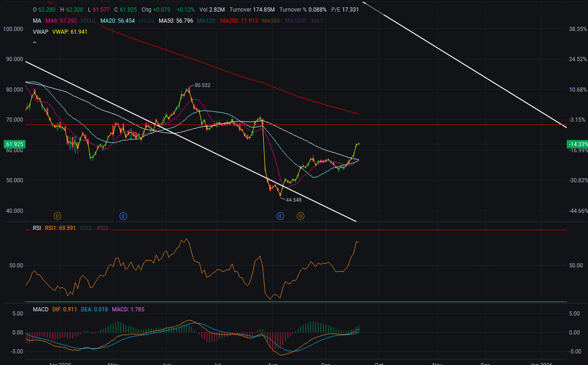
Task: Toggle the dimmed MA1000 legend entry
Action: pyautogui.click(x=296, y=21)
